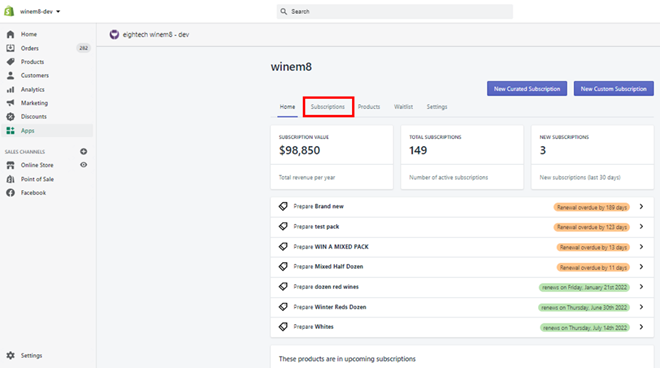The width and height of the screenshot is (660, 368).
Task: Click the Discounts badge icon
Action: click(x=11, y=117)
